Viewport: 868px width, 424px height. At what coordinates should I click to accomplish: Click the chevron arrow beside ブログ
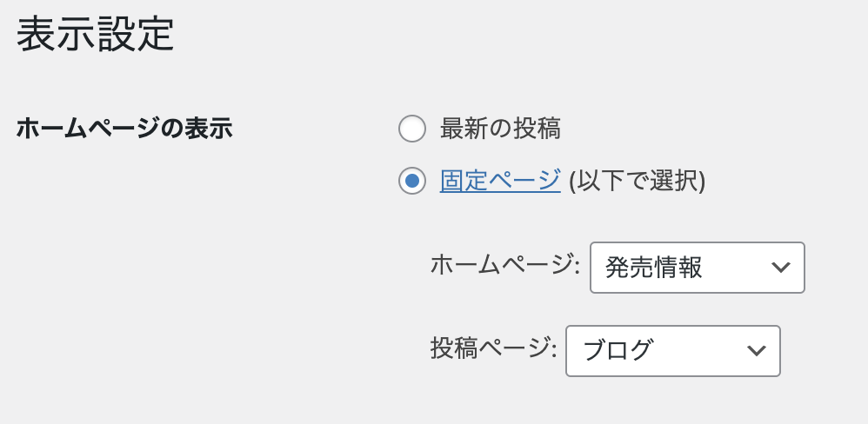click(756, 351)
